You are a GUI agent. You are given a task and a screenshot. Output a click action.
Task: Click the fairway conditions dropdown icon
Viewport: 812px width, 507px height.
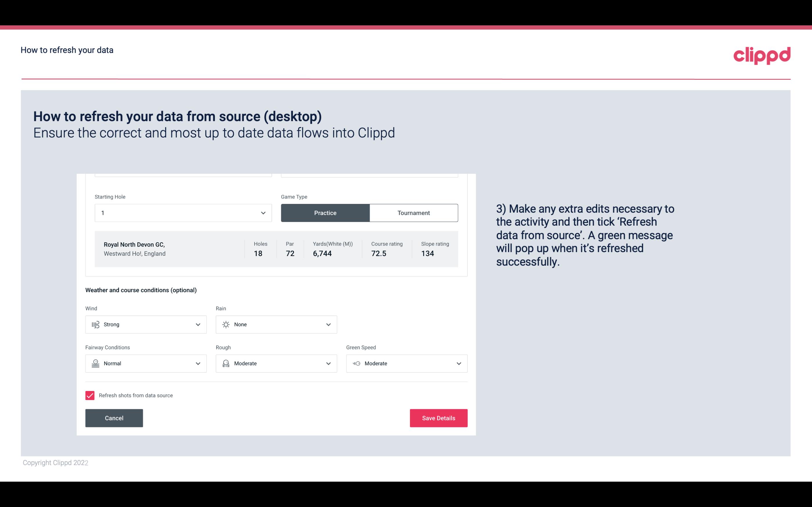pyautogui.click(x=198, y=363)
